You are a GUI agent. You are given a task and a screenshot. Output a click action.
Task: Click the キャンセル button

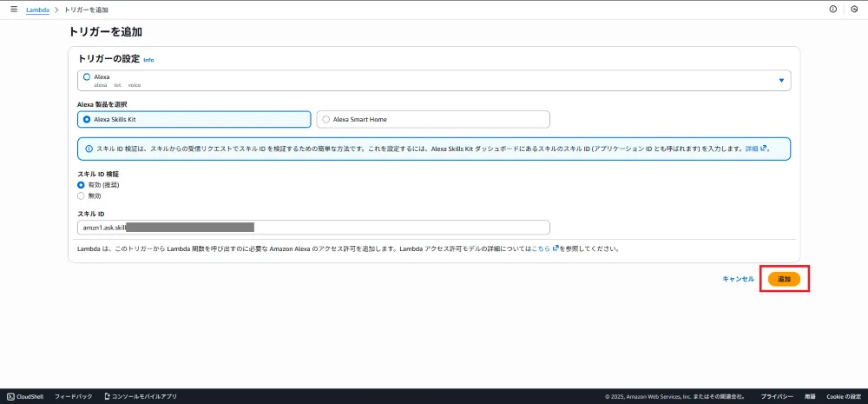[x=738, y=279]
